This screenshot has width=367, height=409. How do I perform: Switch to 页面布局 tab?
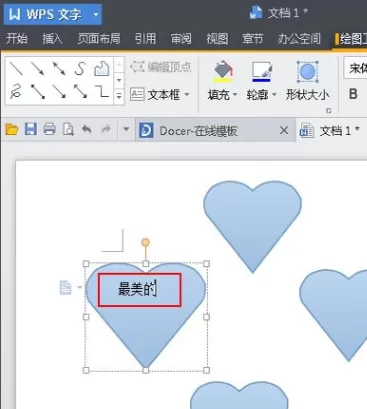pos(99,39)
